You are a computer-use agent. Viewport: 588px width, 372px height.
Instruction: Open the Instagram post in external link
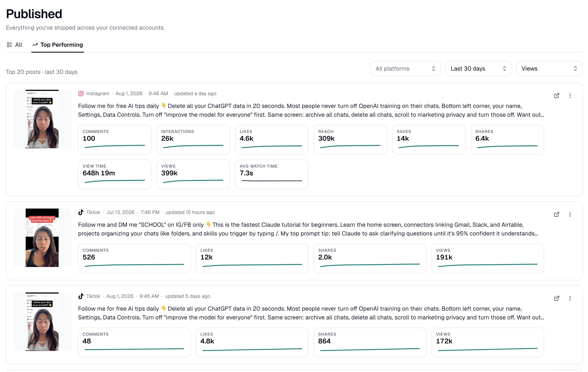point(556,95)
